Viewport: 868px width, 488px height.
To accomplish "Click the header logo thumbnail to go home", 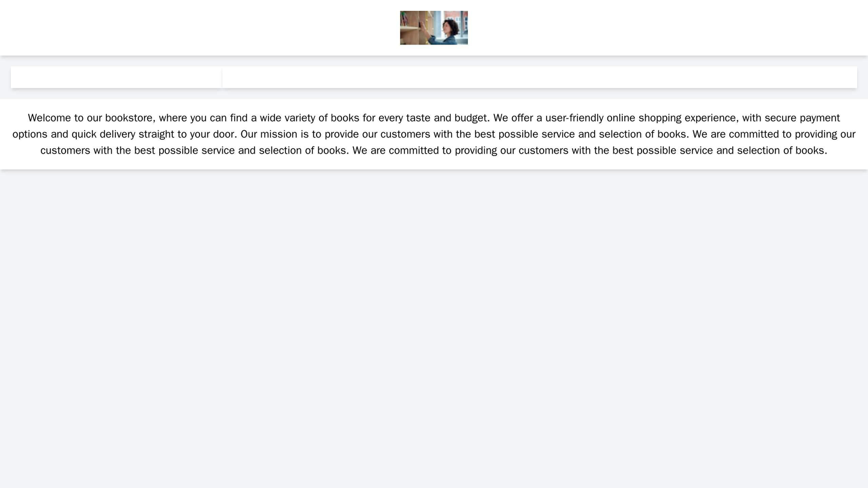I will tap(434, 28).
